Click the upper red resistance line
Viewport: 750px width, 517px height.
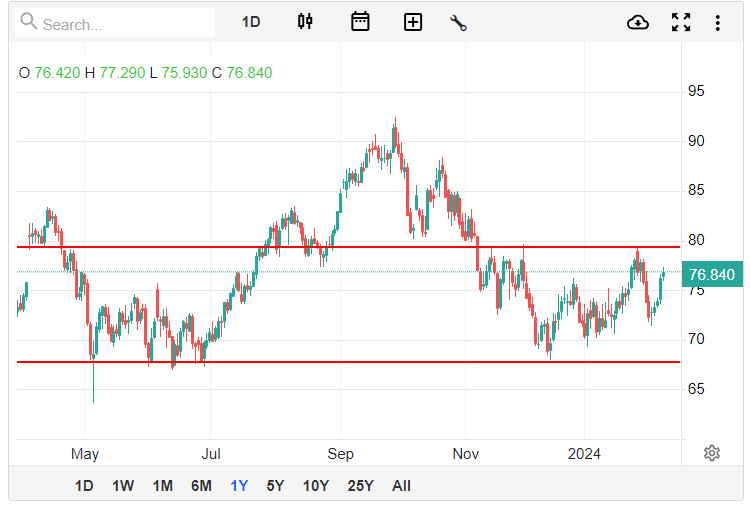(x=348, y=247)
